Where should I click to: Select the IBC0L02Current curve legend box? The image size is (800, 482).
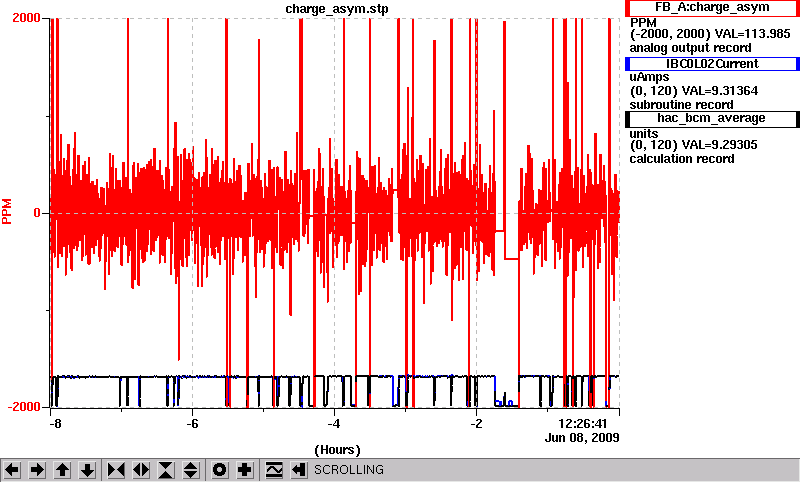712,64
